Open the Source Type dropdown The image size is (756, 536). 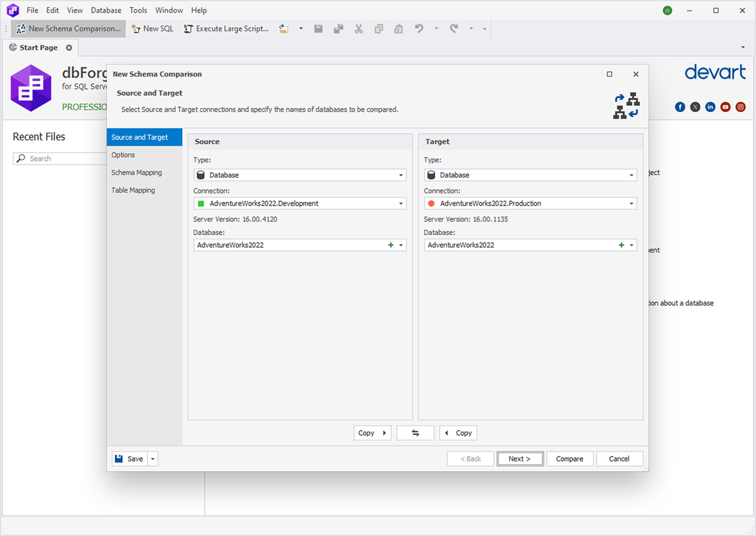(x=300, y=175)
